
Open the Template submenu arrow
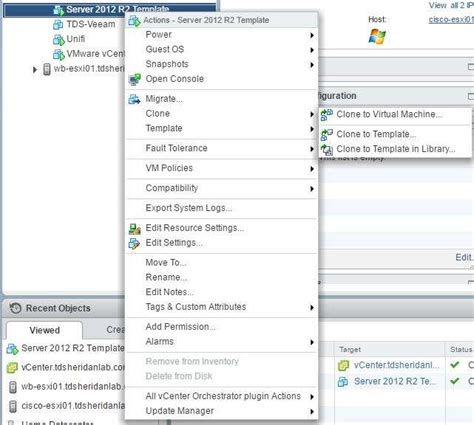click(312, 129)
